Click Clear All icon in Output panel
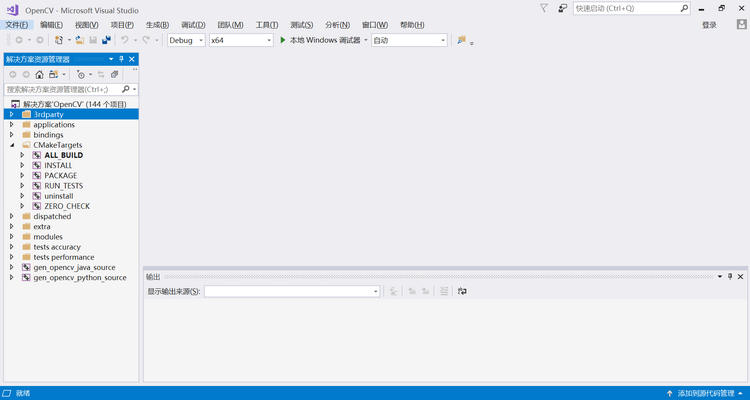The image size is (750, 400). click(444, 291)
